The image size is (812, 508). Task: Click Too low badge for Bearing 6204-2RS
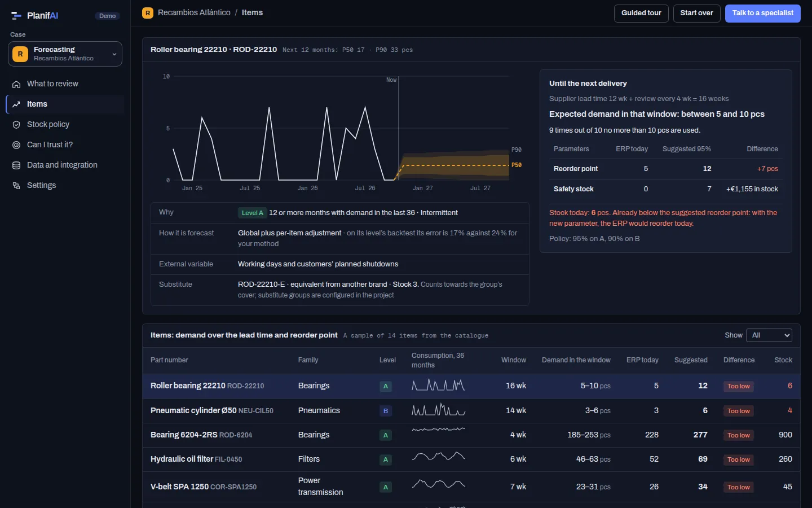click(x=739, y=435)
